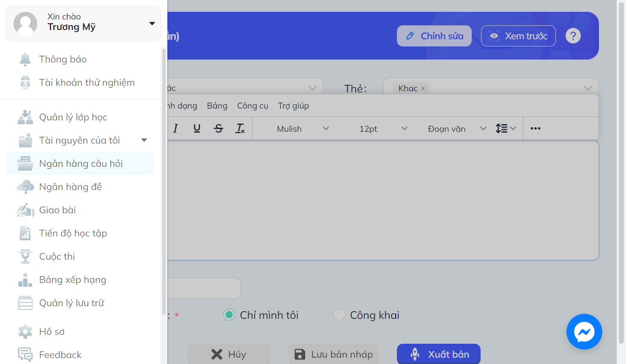Click the Trương Mỹ profile avatar
This screenshot has width=626, height=364.
point(25,24)
